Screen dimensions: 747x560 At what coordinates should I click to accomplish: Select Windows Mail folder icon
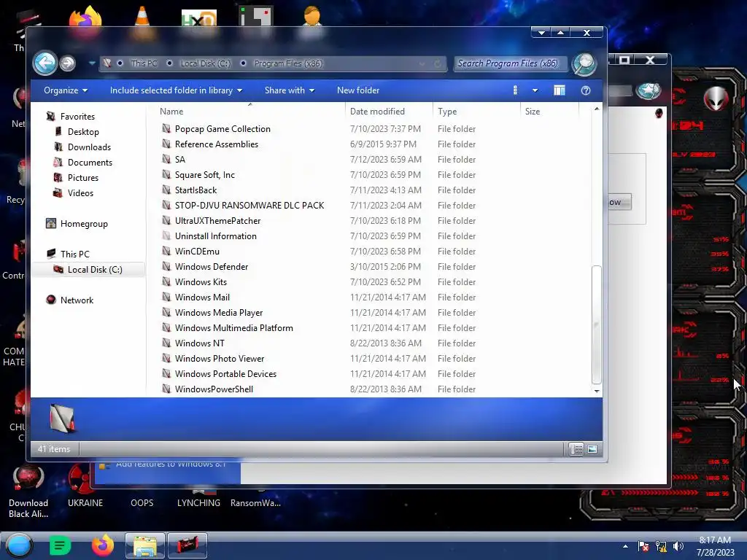pyautogui.click(x=166, y=297)
